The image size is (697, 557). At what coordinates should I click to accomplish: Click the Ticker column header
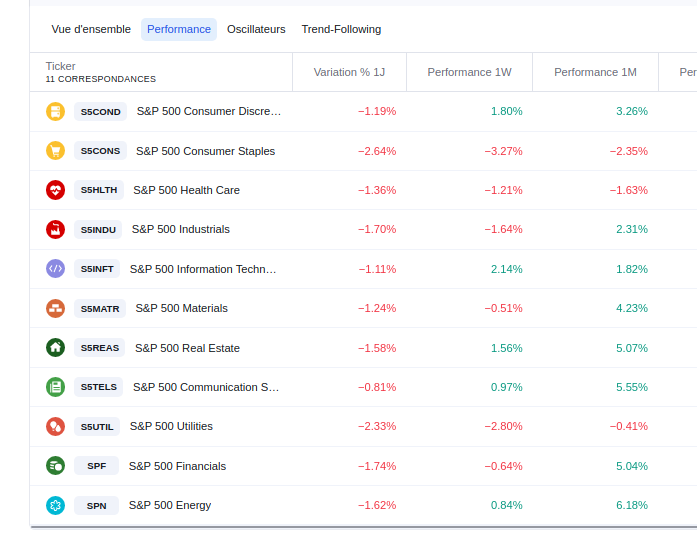[61, 66]
